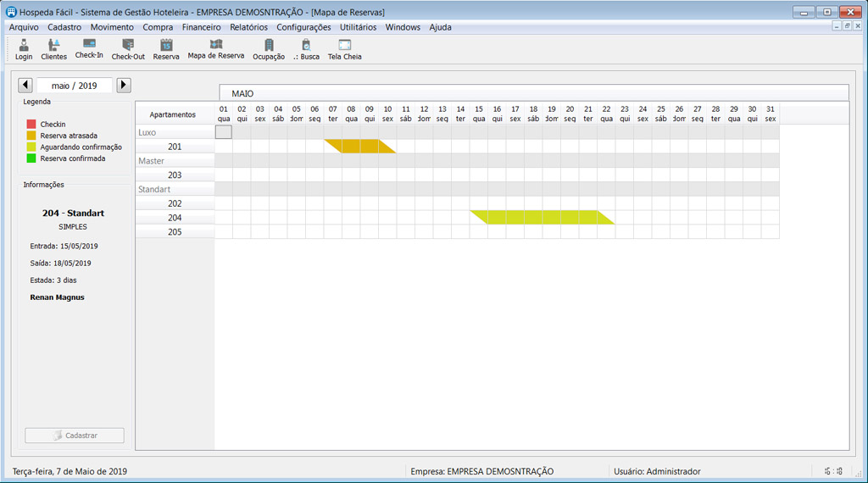Switch to Tela Cheia full screen

point(344,48)
